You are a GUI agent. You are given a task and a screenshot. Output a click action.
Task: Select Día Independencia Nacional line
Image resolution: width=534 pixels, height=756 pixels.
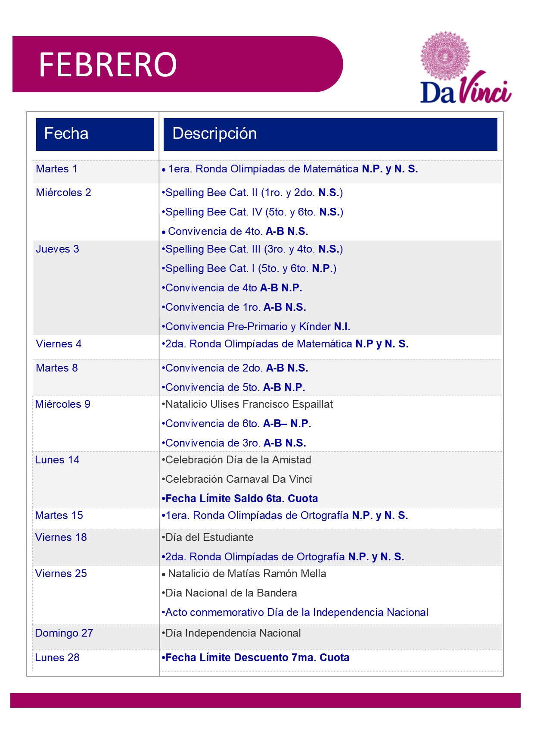click(x=231, y=633)
